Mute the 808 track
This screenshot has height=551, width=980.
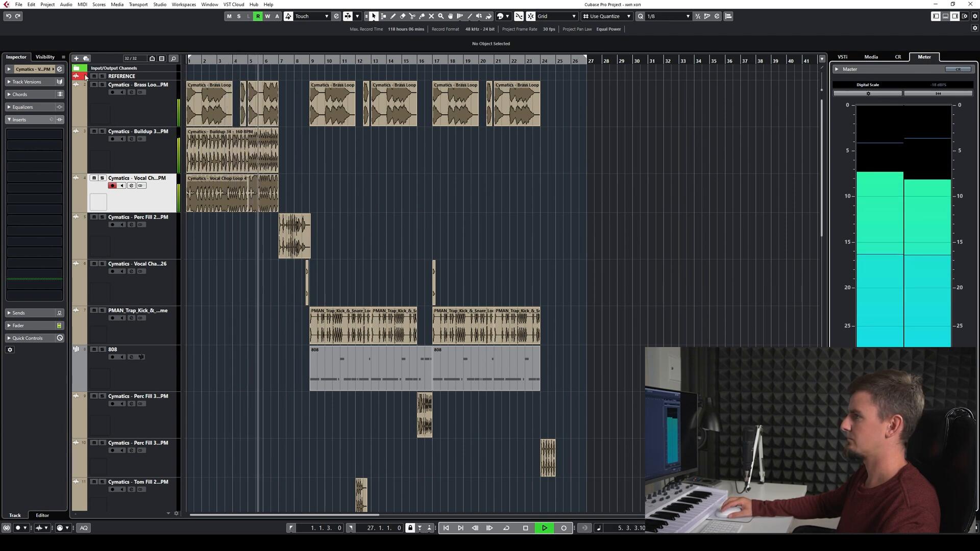point(94,349)
